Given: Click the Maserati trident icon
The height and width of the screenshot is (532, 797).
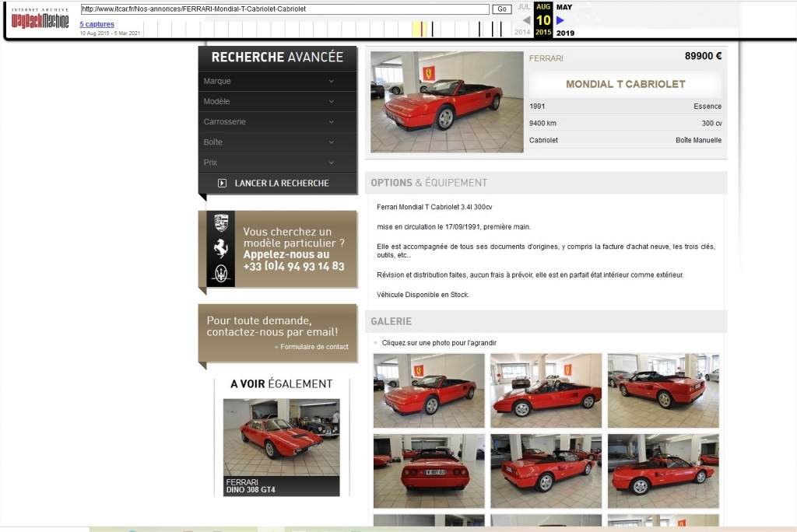Looking at the screenshot, I should [x=221, y=274].
